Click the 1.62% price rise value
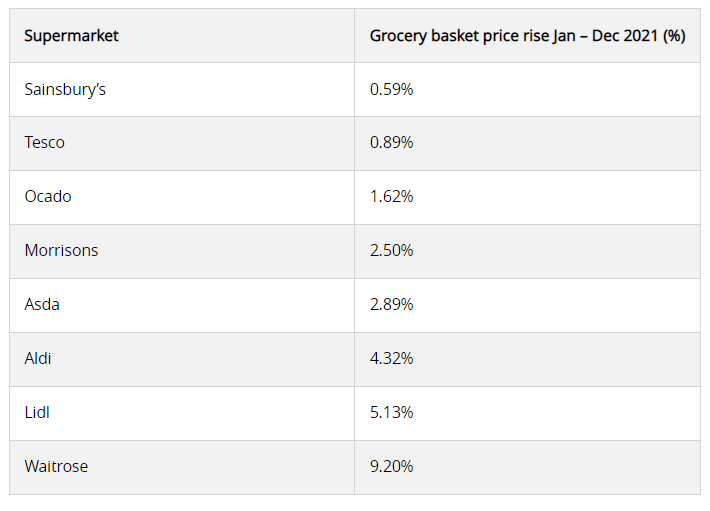This screenshot has height=511, width=710. click(x=391, y=197)
